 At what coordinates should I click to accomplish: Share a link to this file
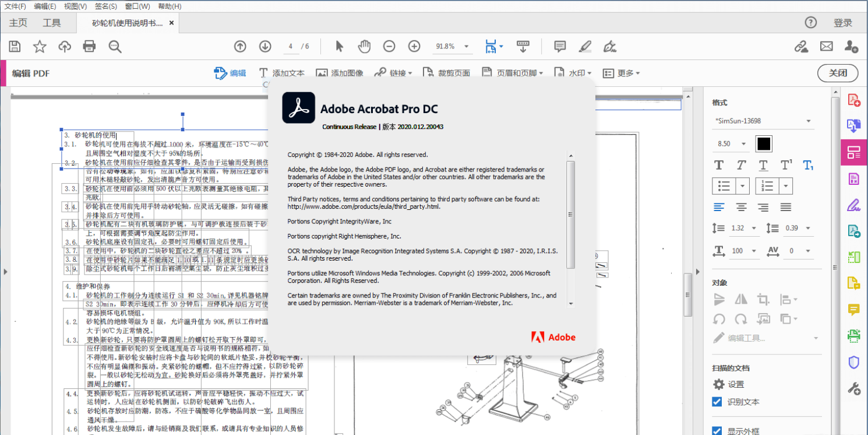point(802,47)
